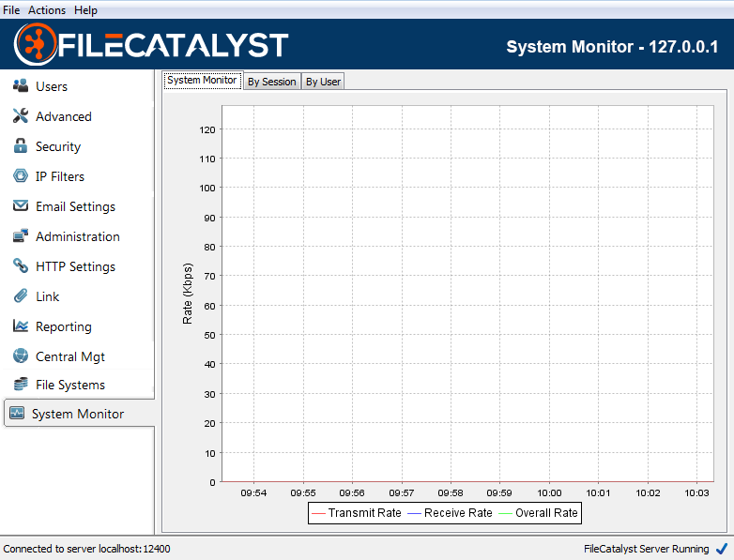Image resolution: width=734 pixels, height=560 pixels.
Task: Click the 09:59 time axis label
Action: pos(499,492)
